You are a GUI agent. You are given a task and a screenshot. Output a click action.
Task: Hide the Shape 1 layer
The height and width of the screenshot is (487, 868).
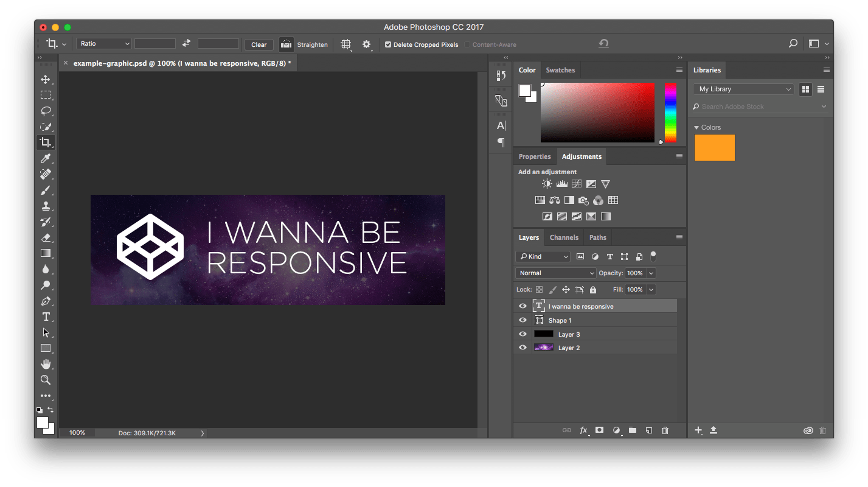click(523, 320)
